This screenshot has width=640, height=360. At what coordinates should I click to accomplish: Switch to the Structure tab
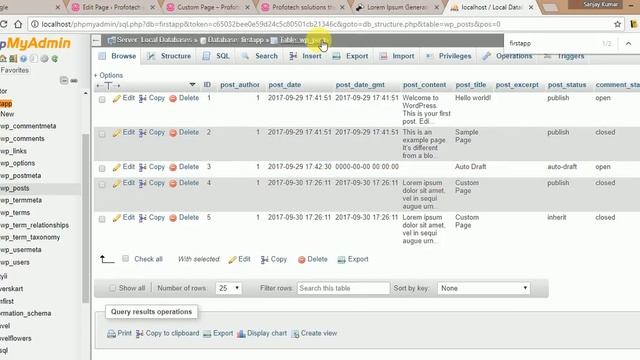click(169, 56)
